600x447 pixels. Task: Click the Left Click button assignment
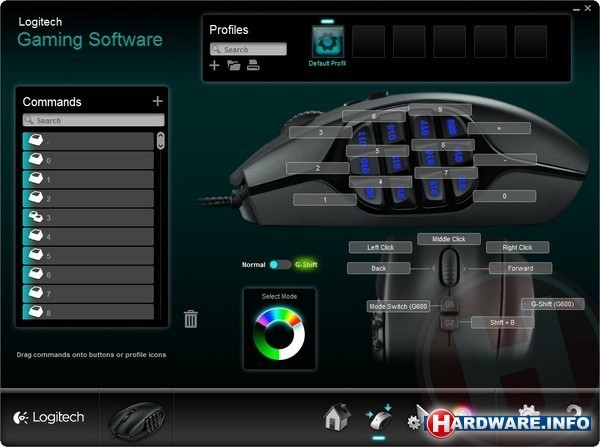click(x=380, y=247)
